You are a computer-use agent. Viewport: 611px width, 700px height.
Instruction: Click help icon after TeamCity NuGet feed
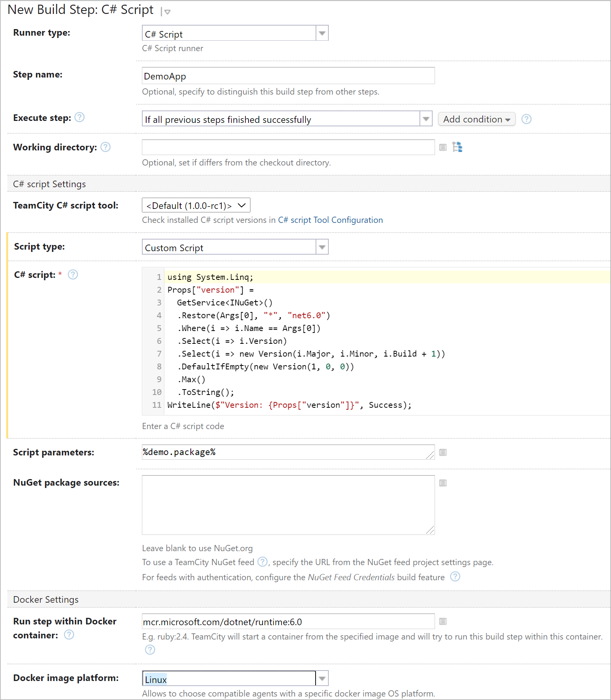262,562
